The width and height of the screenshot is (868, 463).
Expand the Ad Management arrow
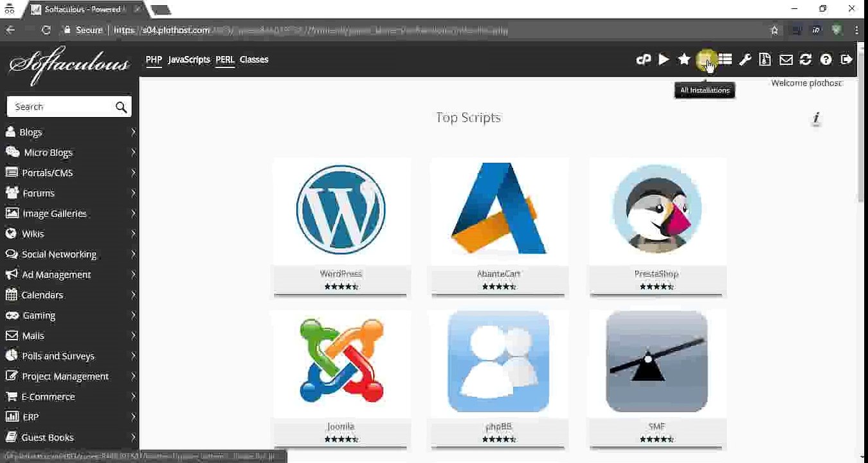pos(133,275)
